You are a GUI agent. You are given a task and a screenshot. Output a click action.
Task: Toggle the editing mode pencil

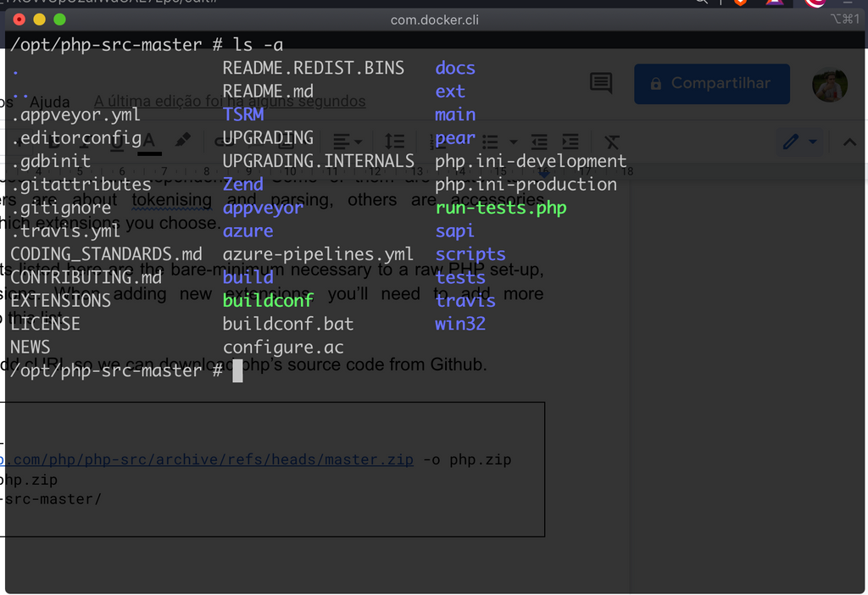pyautogui.click(x=793, y=142)
